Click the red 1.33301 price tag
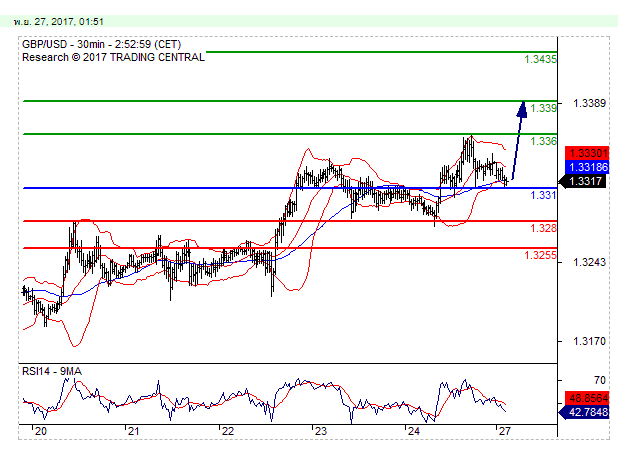 tap(587, 153)
